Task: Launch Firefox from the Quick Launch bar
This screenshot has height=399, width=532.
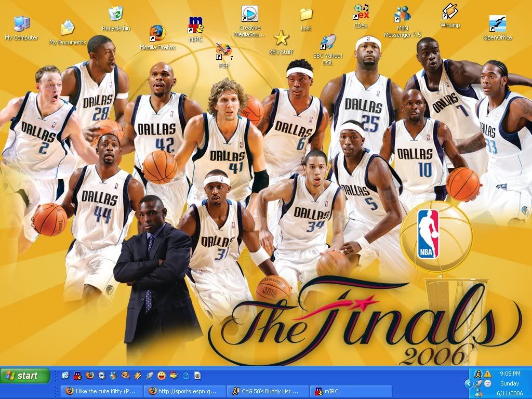Action: pos(90,375)
